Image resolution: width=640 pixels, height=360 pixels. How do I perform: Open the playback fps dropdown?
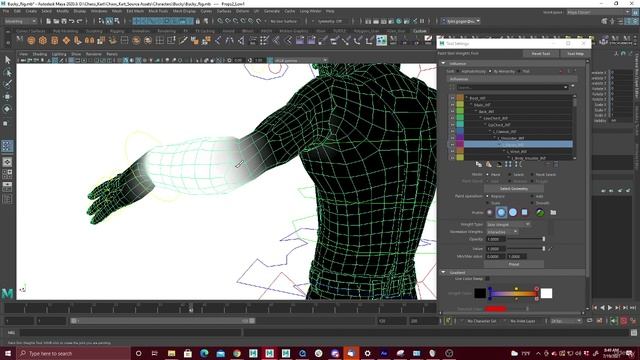coord(566,321)
